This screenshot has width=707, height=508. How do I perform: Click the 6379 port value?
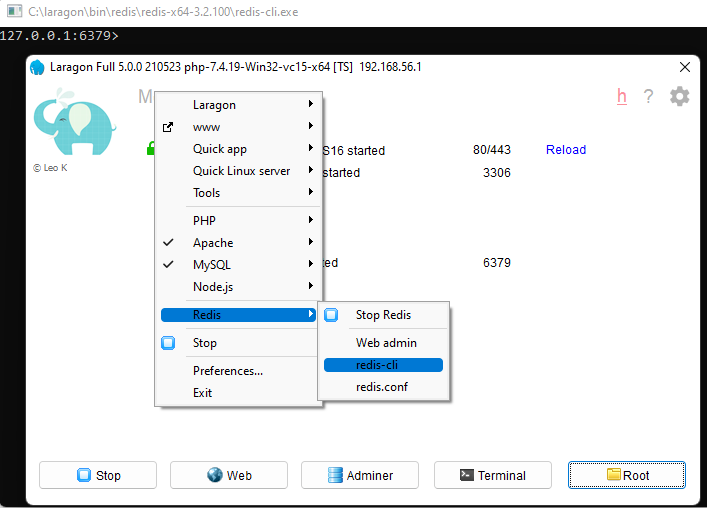click(x=497, y=263)
